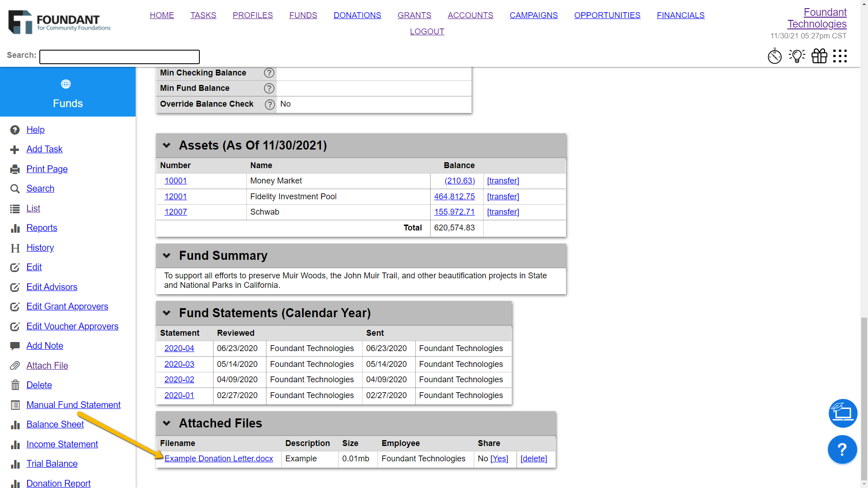The height and width of the screenshot is (488, 868).
Task: Open account 12007 link
Action: (175, 212)
